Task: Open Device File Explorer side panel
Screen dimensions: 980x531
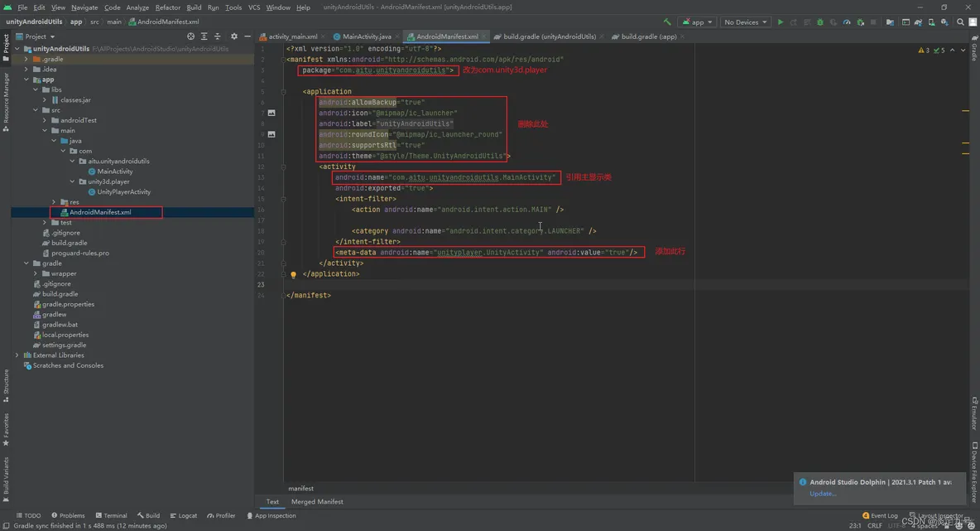Action: (974, 473)
